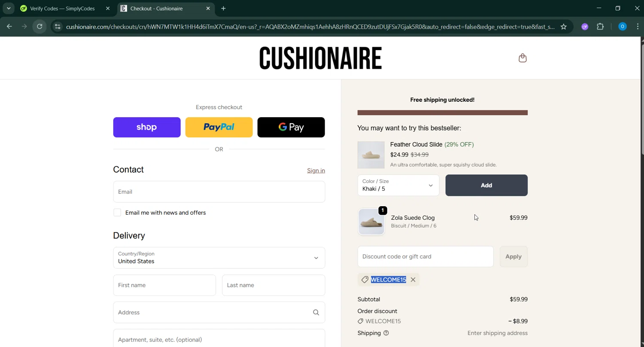
Task: Focus the Address field
Action: pyautogui.click(x=219, y=312)
